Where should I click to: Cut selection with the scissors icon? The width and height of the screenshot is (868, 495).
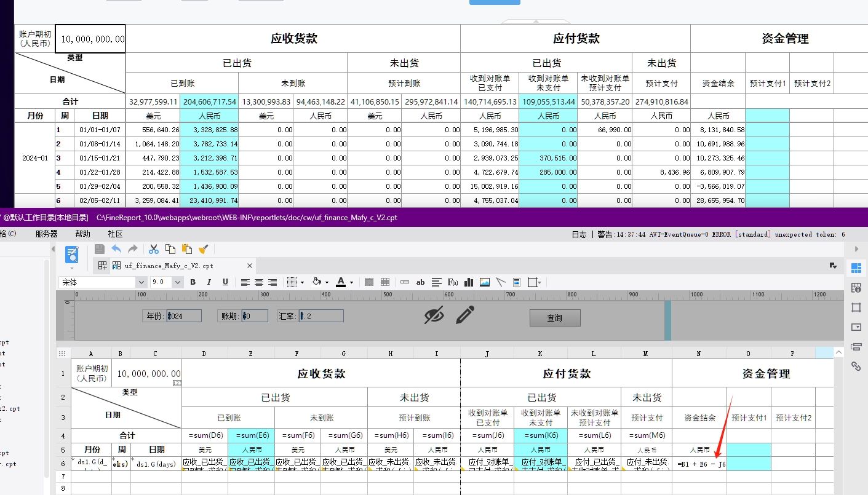click(x=154, y=249)
